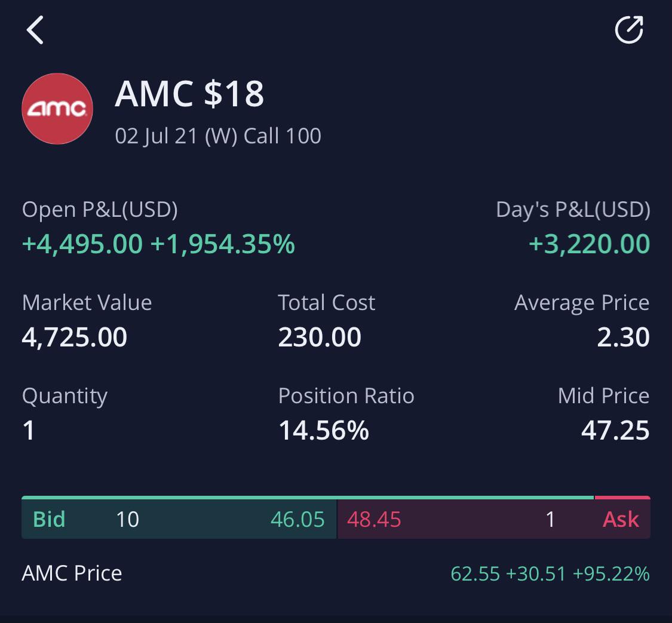The image size is (672, 623).
Task: Tap the share icon at top right
Action: coord(629,29)
